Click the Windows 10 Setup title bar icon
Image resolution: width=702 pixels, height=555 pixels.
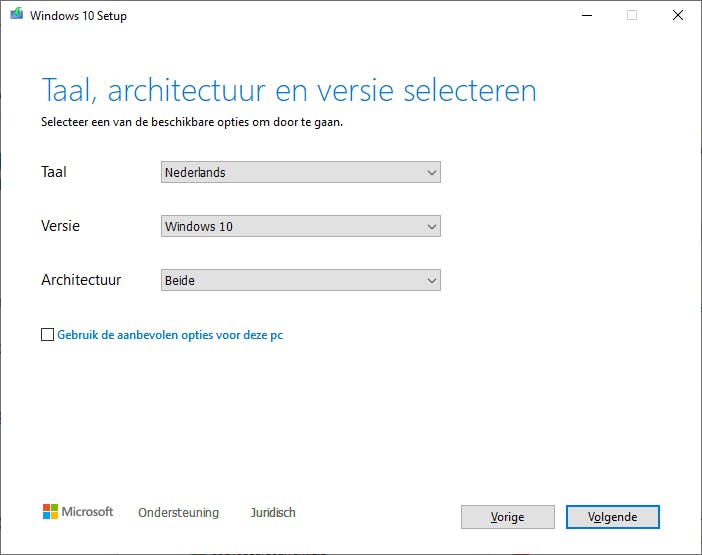click(17, 16)
